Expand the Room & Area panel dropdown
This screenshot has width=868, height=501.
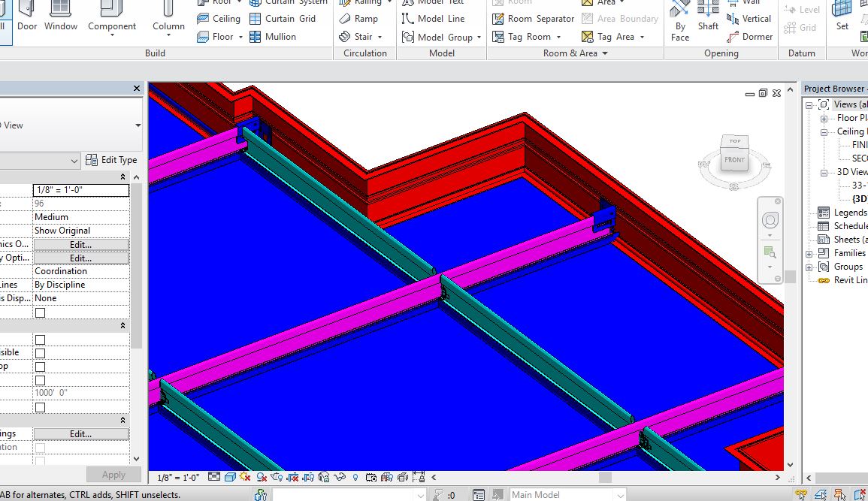coord(604,53)
